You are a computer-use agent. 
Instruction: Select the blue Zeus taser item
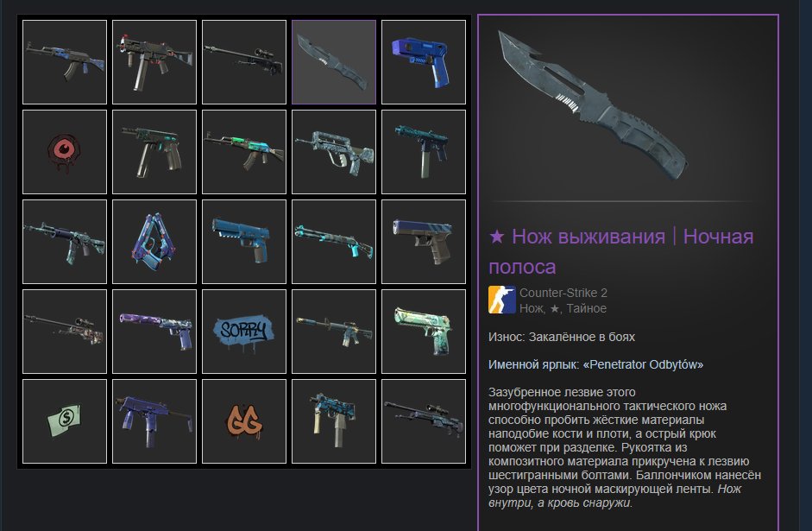tap(424, 62)
